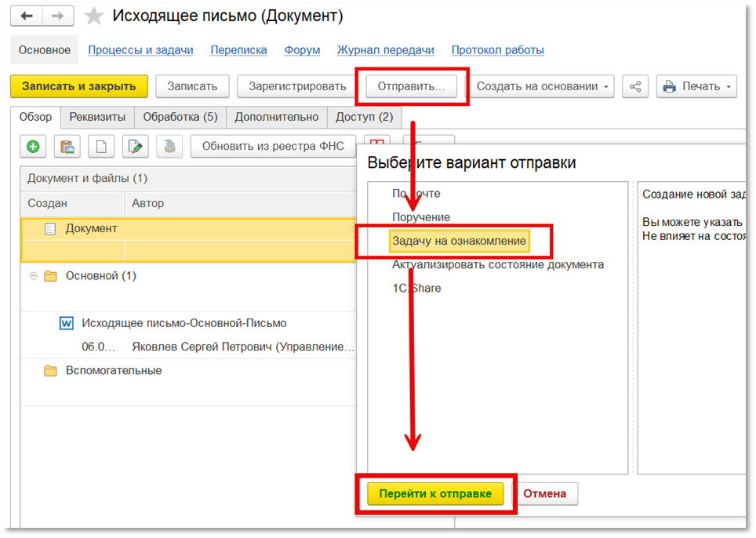This screenshot has width=756, height=538.
Task: Select the Исходящее письмо-Основной-Письмо file
Action: (x=184, y=323)
